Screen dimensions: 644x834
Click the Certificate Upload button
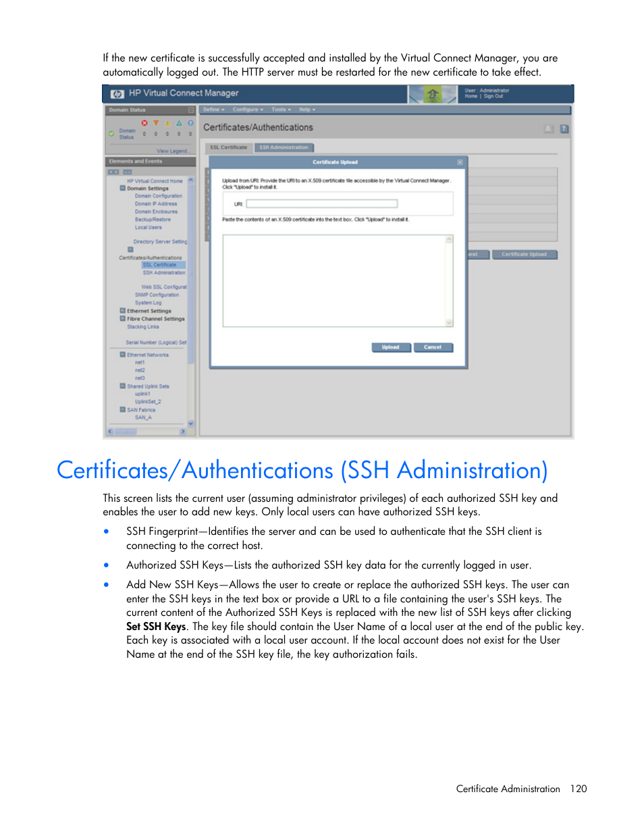click(x=525, y=255)
